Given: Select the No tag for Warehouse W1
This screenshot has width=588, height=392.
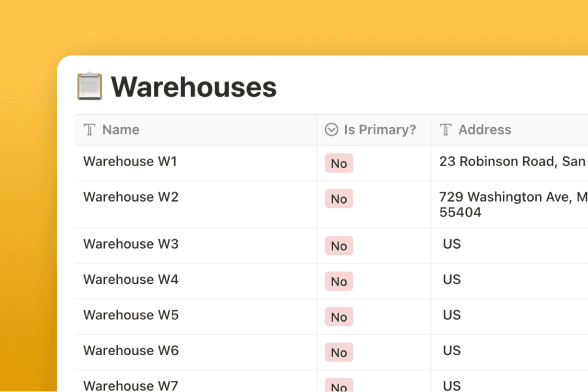Looking at the screenshot, I should pos(339,163).
